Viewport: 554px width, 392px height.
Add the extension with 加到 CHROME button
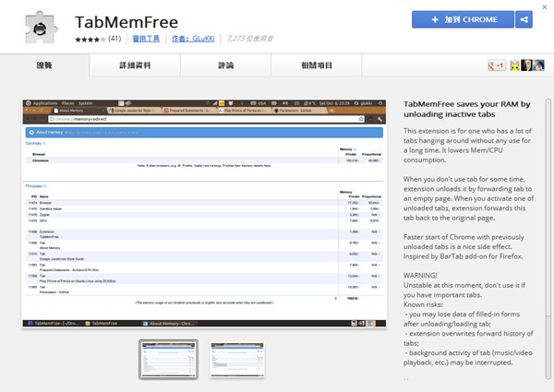(463, 19)
